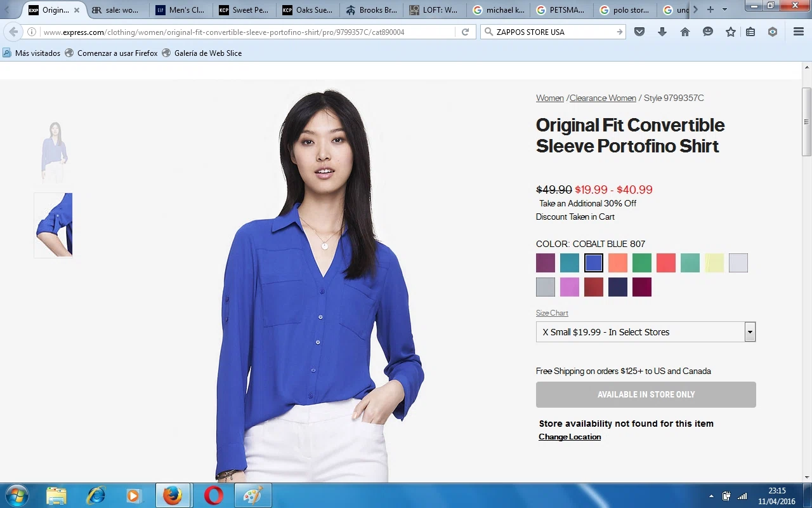The height and width of the screenshot is (508, 812).
Task: Switch to the Brooks Br... tab
Action: (x=370, y=10)
